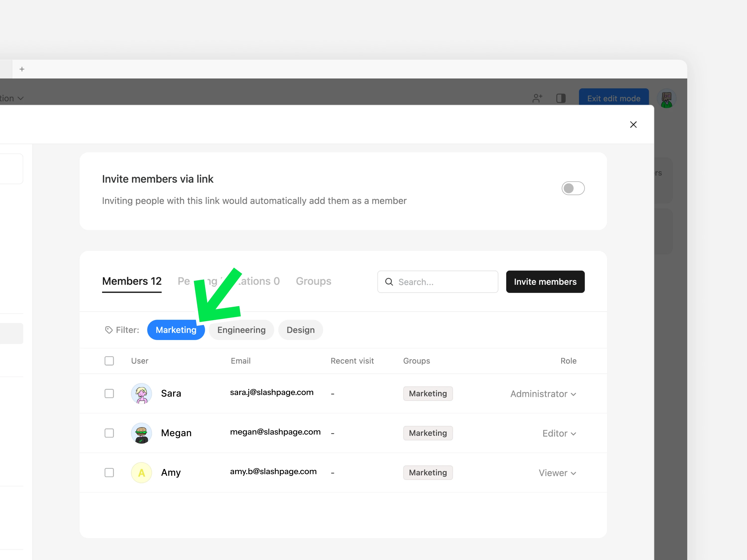747x560 pixels.
Task: Switch to the Groups tab
Action: point(313,281)
